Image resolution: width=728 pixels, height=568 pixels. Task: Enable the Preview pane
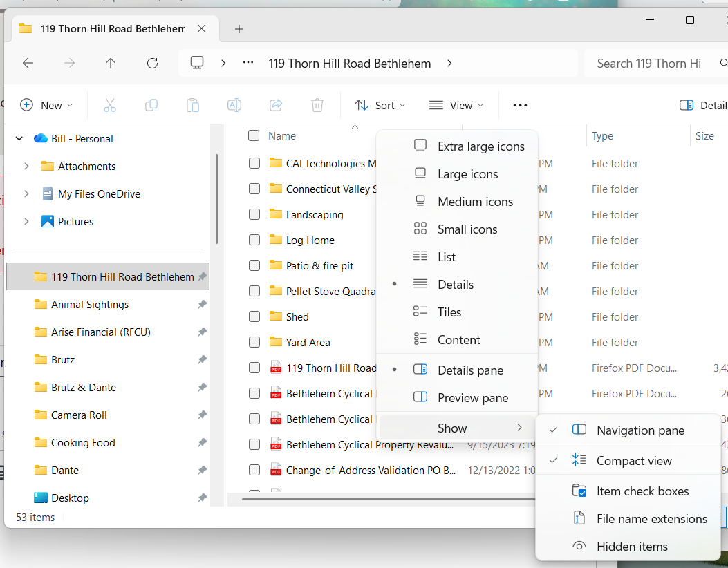[x=457, y=398]
